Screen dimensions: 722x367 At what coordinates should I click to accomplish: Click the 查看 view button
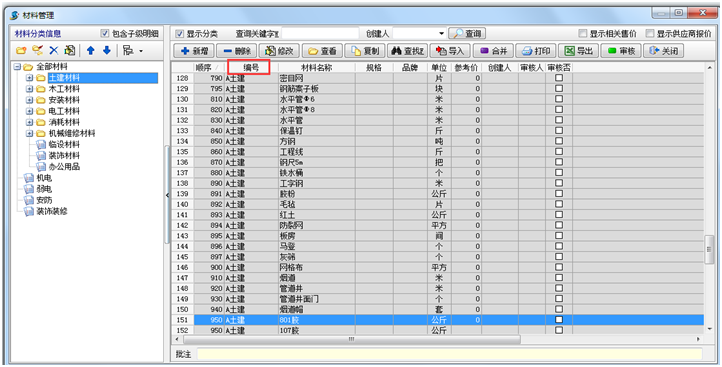click(322, 51)
